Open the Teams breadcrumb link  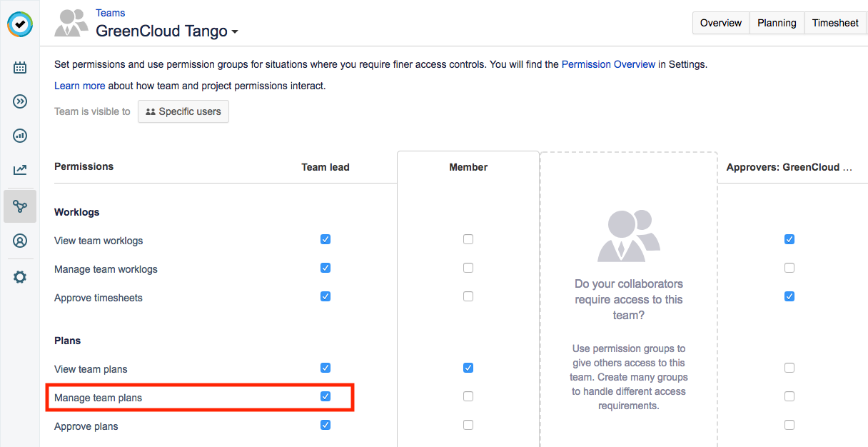[x=111, y=12]
